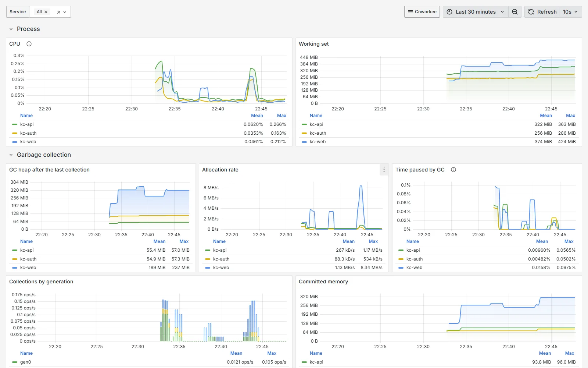Toggle kc-web series in Time paused legend

[x=414, y=268]
